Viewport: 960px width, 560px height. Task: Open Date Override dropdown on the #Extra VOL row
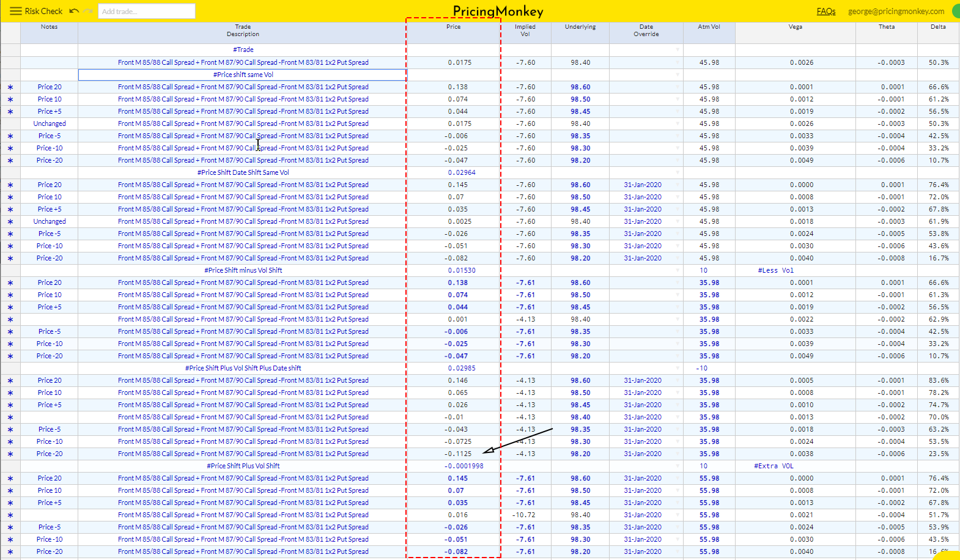[x=678, y=466]
